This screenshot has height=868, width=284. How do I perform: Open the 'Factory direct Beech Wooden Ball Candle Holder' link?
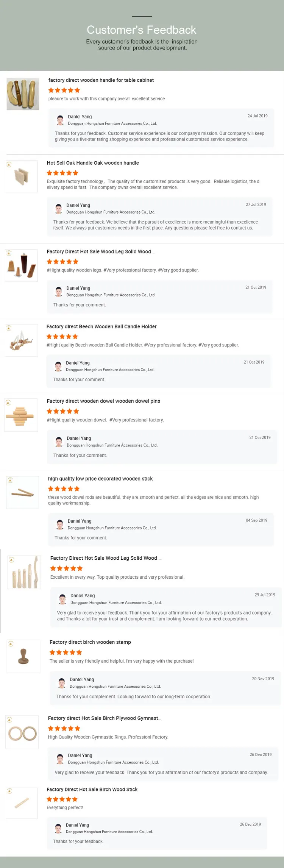(x=101, y=326)
